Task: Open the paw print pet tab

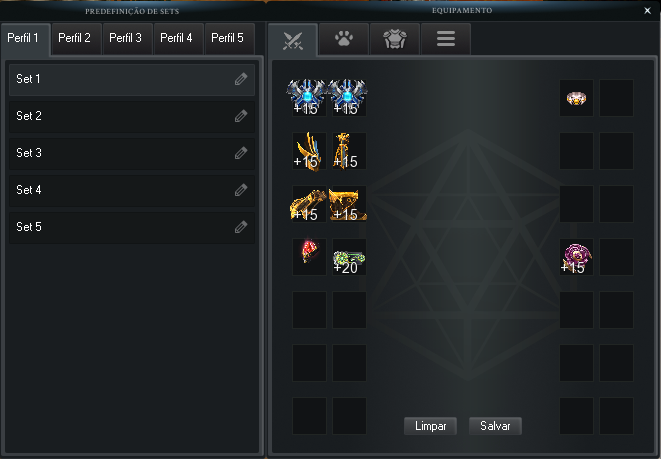Action: point(344,39)
